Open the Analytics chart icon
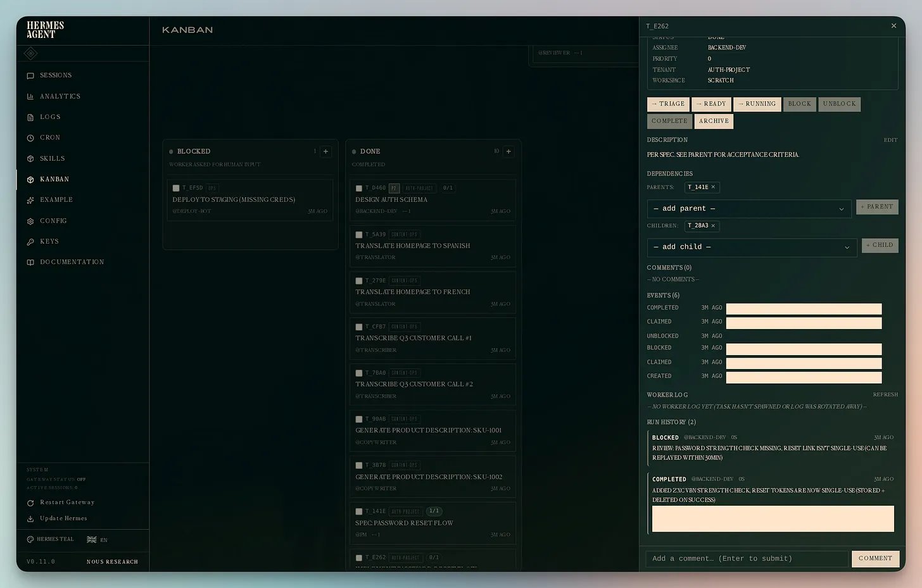The width and height of the screenshot is (922, 588). tap(30, 97)
